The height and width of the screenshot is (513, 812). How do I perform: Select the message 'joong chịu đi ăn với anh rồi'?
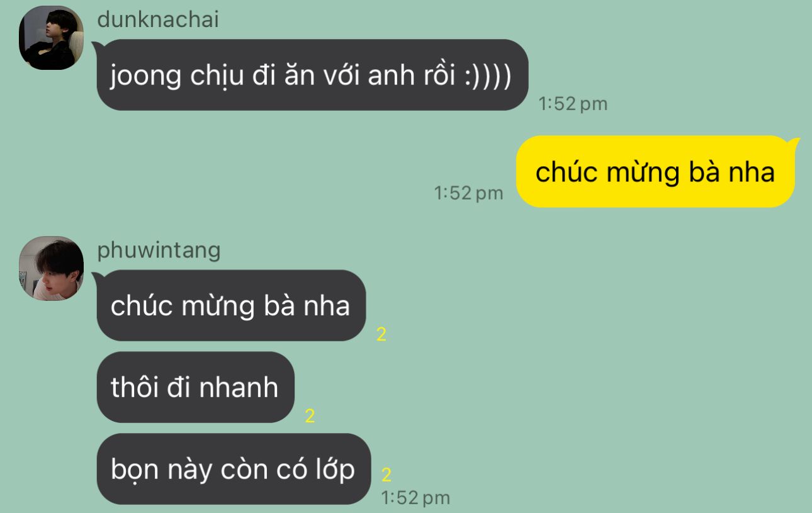(x=312, y=75)
